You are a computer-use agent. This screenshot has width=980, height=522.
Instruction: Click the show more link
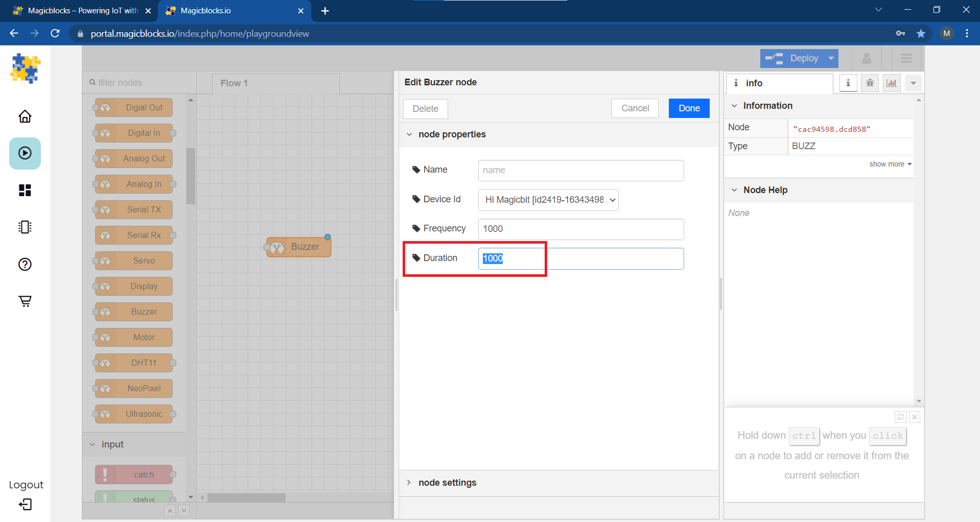tap(890, 164)
